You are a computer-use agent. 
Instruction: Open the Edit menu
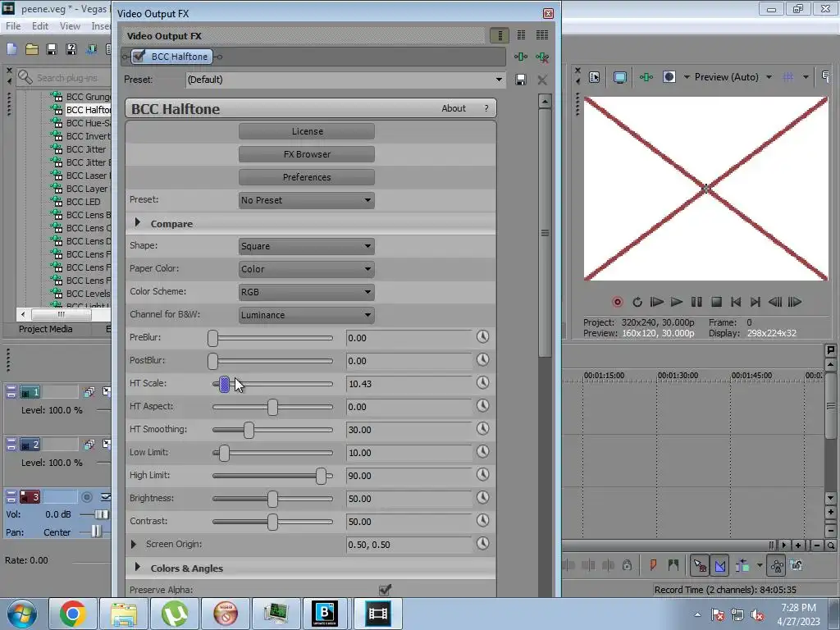pyautogui.click(x=39, y=25)
